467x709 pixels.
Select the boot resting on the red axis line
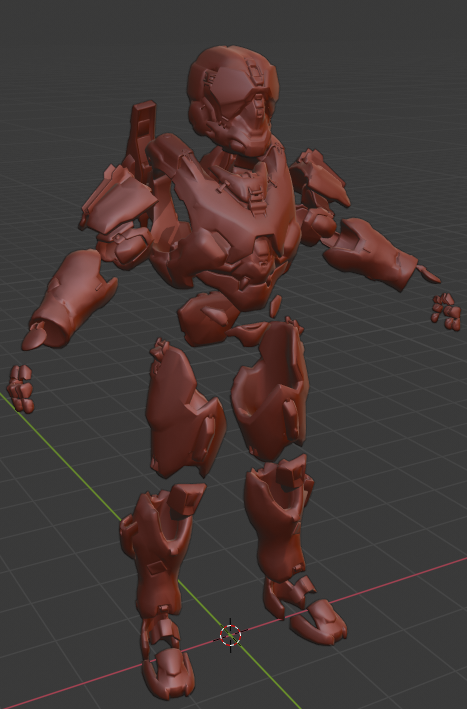pyautogui.click(x=319, y=622)
